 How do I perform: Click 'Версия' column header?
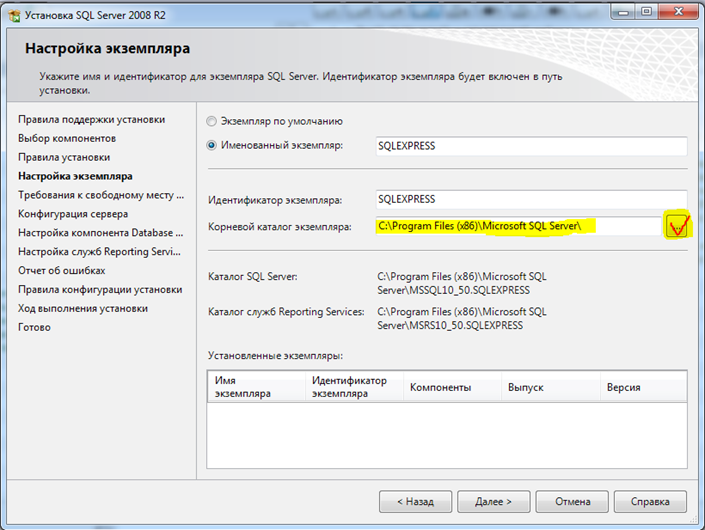pos(644,387)
